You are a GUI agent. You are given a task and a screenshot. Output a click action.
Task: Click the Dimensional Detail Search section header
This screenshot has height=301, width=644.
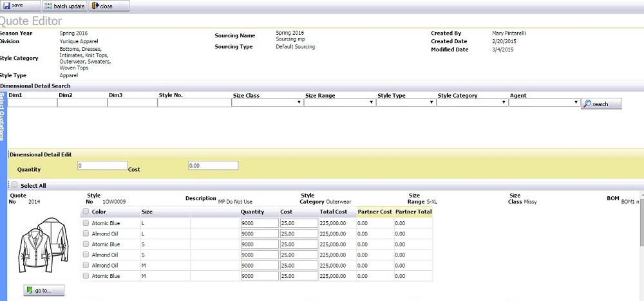coord(35,86)
